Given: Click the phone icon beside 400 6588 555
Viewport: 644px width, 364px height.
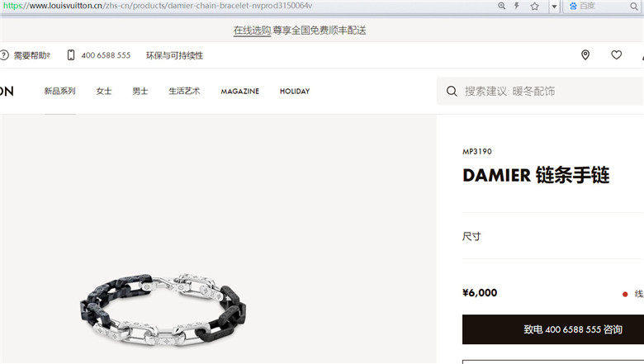Looking at the screenshot, I should [x=71, y=55].
